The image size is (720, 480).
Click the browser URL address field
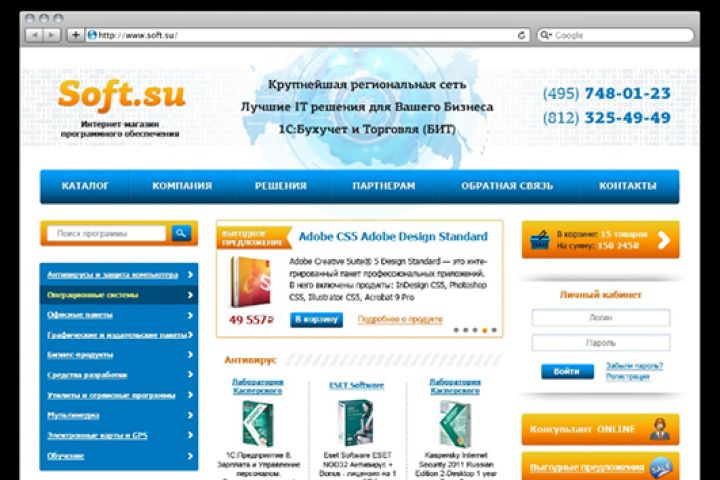(x=307, y=35)
